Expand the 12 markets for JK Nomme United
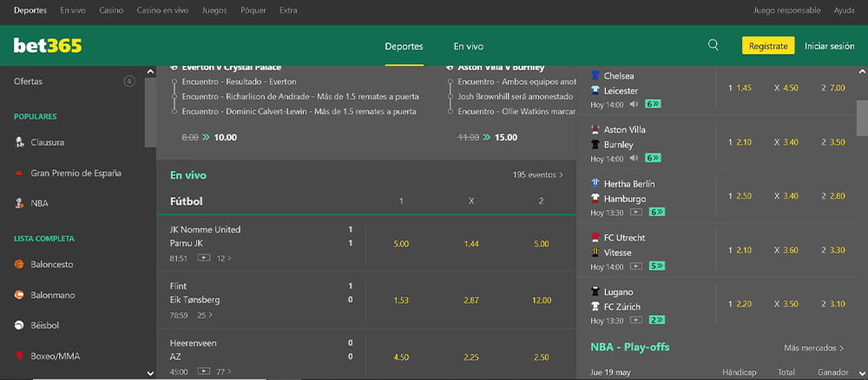868x380 pixels. 224,258
